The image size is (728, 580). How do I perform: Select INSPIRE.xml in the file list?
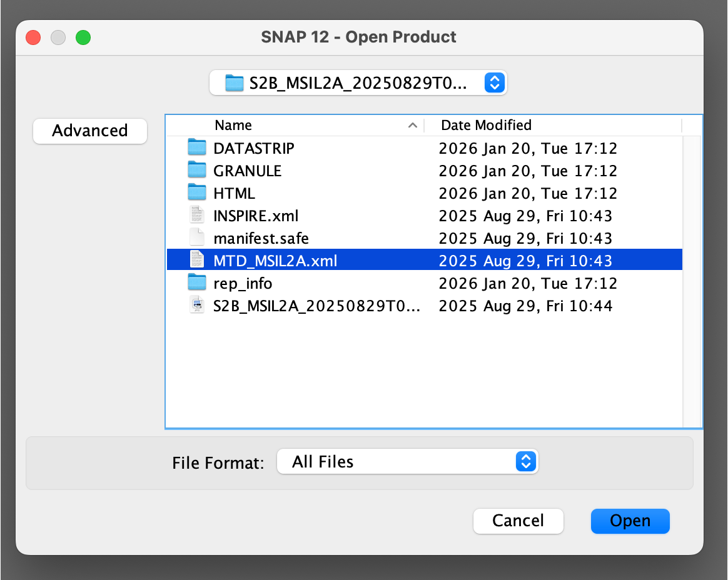pos(256,216)
